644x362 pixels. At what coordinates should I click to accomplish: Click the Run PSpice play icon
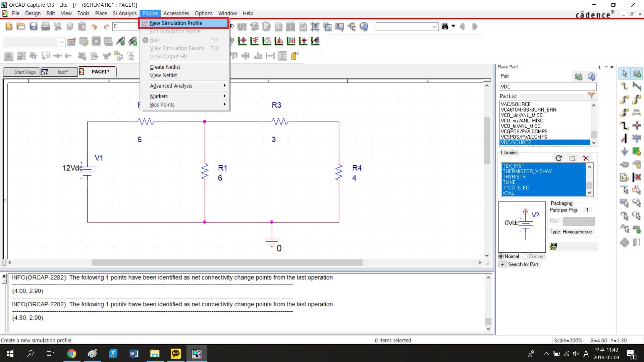96,42
